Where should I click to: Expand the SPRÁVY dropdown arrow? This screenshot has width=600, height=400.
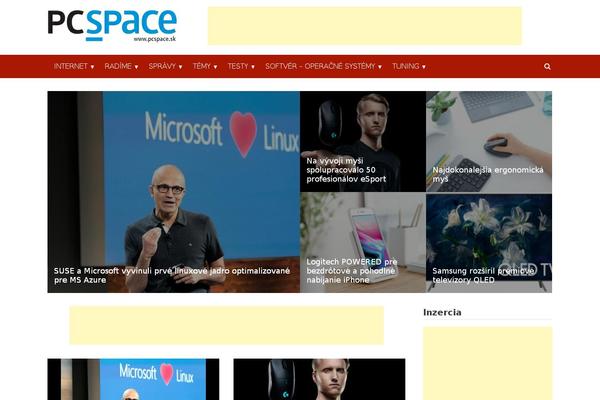pos(180,67)
